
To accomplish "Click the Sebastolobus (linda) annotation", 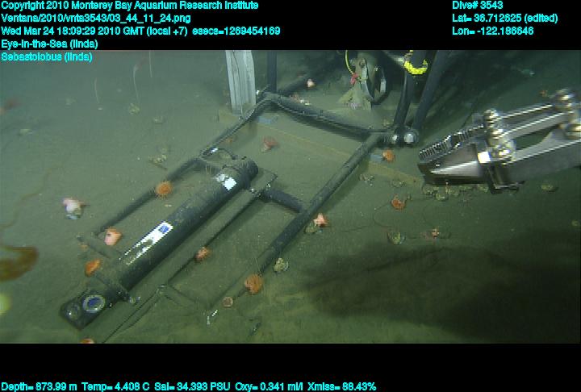I will pos(47,57).
